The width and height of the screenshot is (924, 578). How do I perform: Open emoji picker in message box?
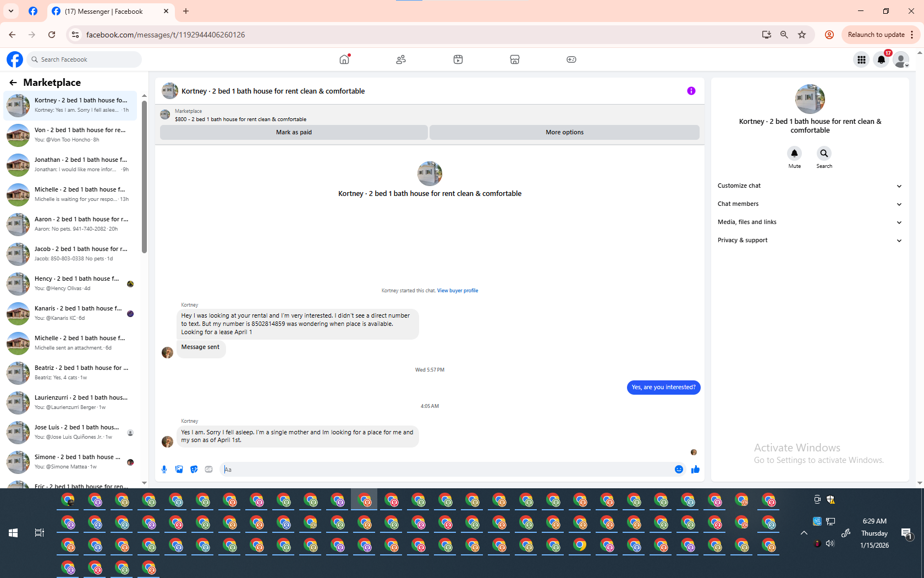tap(679, 470)
